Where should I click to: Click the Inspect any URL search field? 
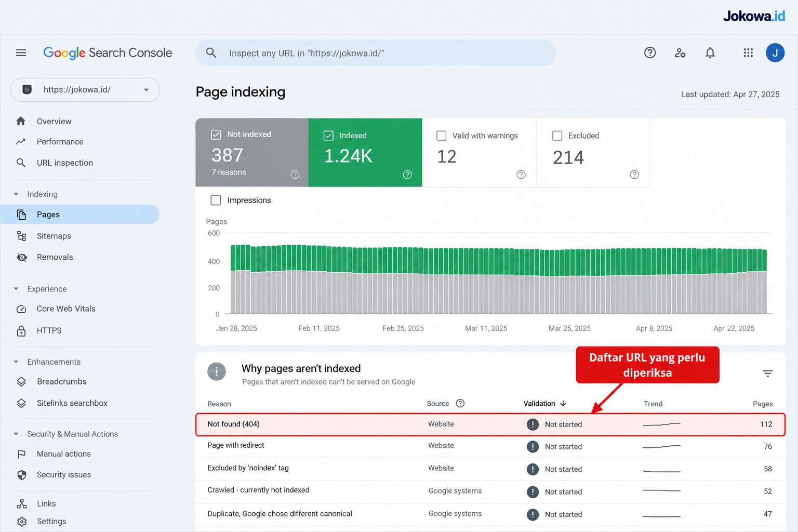376,53
